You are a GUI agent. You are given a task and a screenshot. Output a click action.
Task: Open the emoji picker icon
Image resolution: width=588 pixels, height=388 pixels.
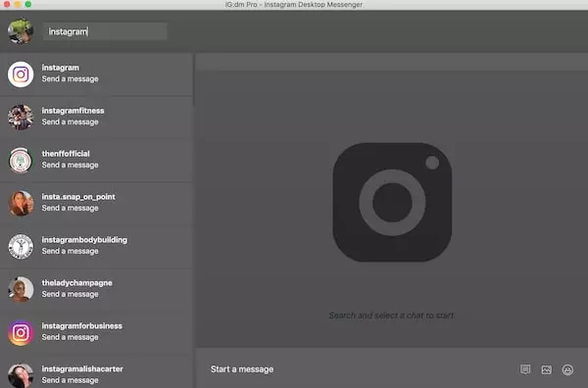pyautogui.click(x=567, y=369)
